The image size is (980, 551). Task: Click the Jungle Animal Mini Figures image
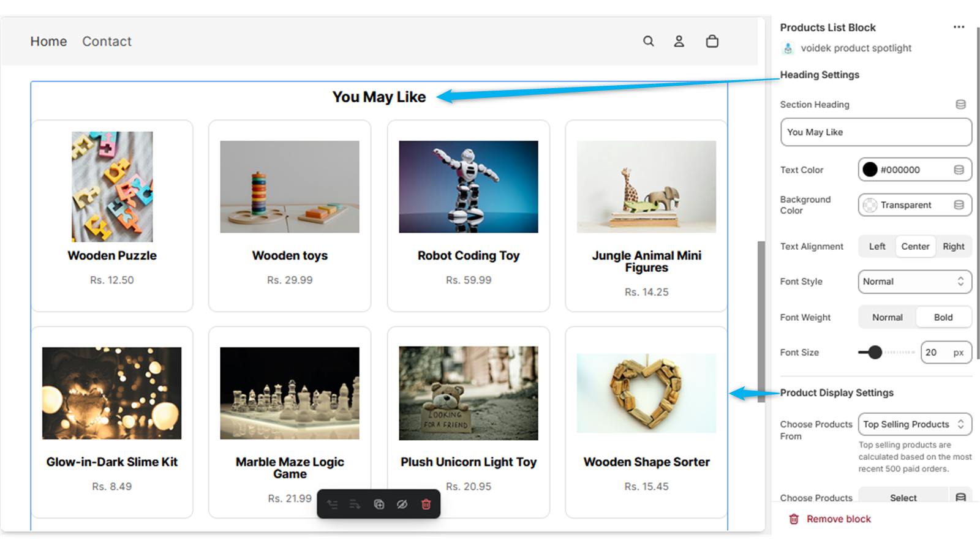(646, 187)
